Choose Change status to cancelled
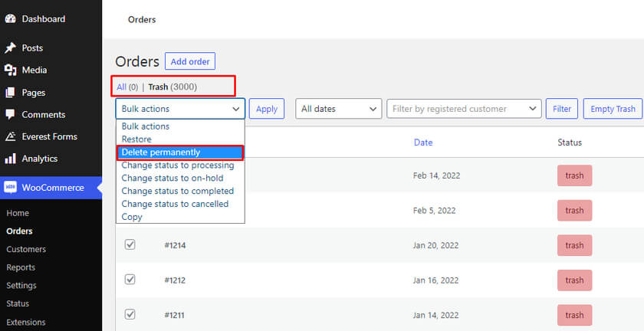 [180, 204]
